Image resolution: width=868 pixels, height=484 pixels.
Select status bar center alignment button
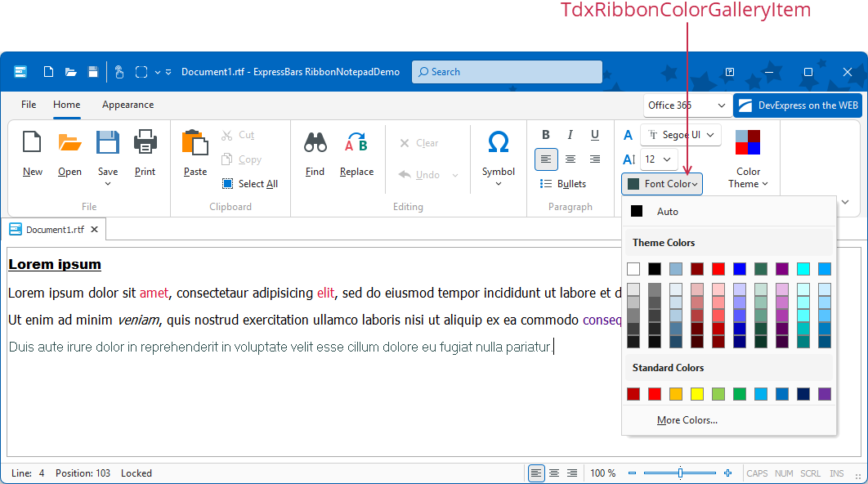tap(554, 473)
